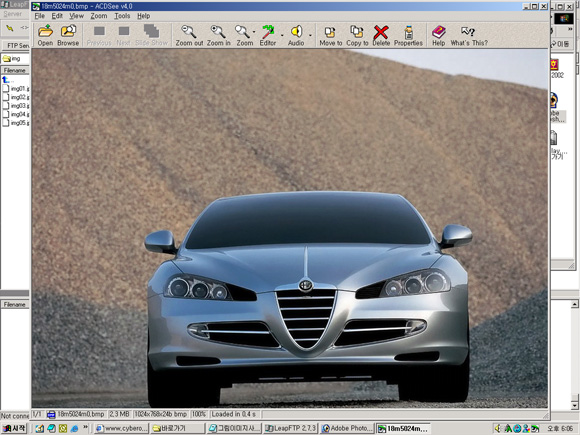Click the taskbar clock
Viewport: 580px width, 435px height.
click(560, 428)
